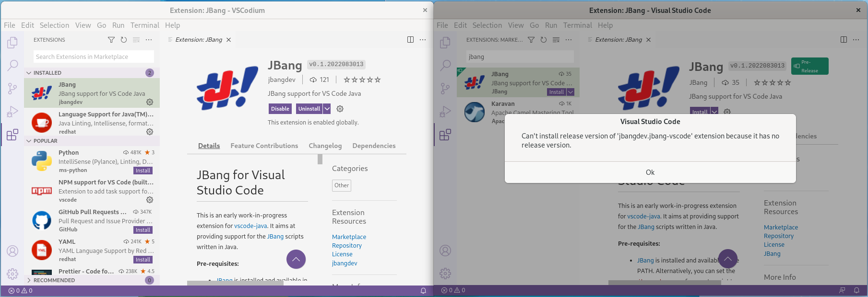
Task: Click Install on JBang marketplace list item
Action: point(557,92)
